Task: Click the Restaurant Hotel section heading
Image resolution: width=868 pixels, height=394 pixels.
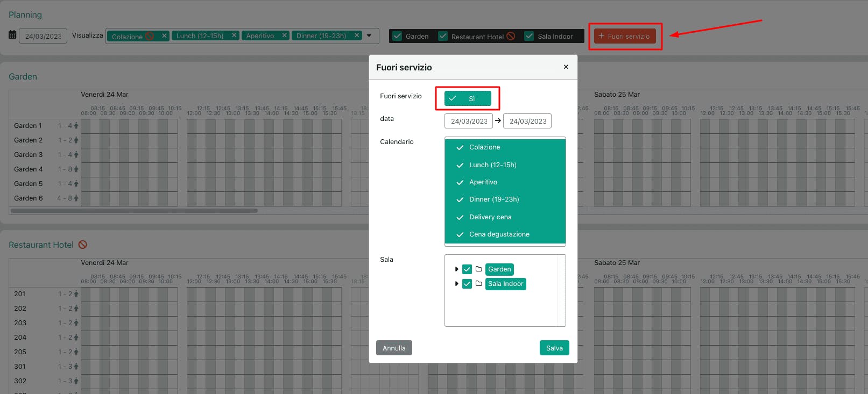Action: click(41, 245)
